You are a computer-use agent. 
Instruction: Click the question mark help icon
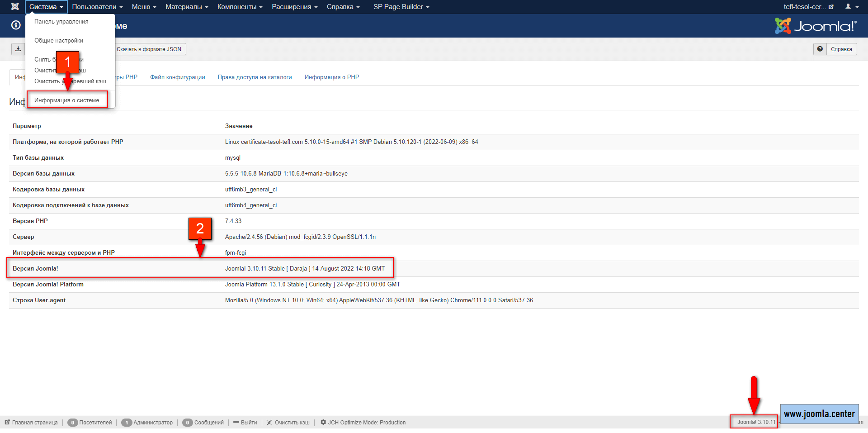[820, 49]
